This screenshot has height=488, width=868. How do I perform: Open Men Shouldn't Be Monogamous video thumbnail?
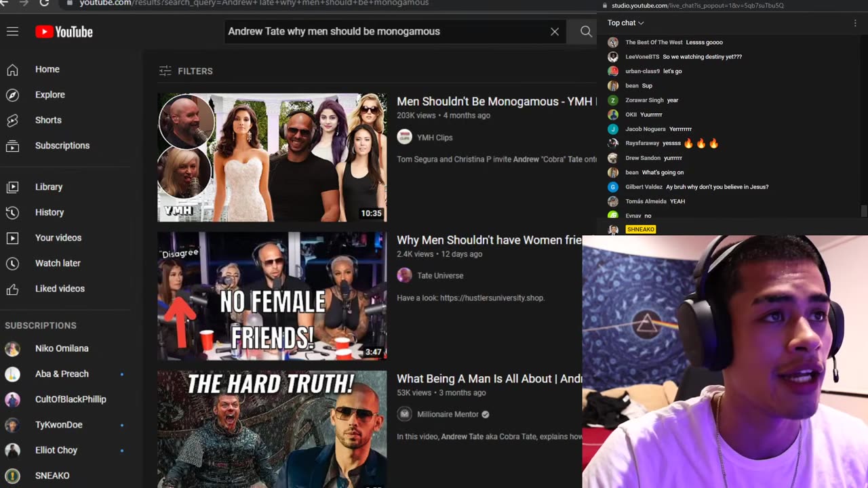[x=272, y=157]
